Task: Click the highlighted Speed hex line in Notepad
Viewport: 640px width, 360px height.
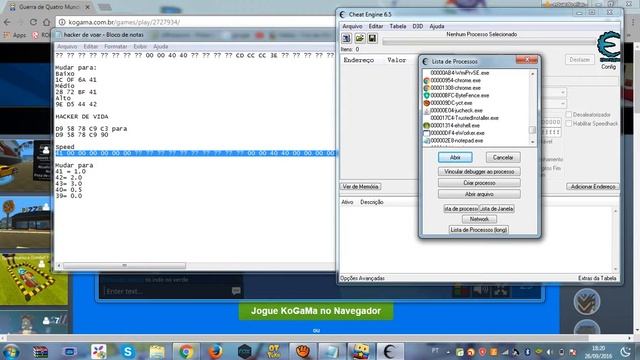Action: 195,153
